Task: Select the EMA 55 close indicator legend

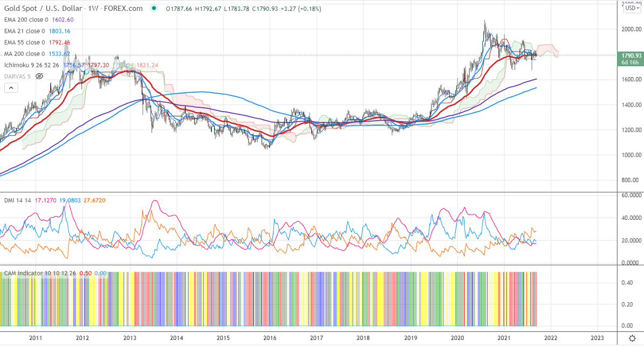Action: pyautogui.click(x=25, y=42)
